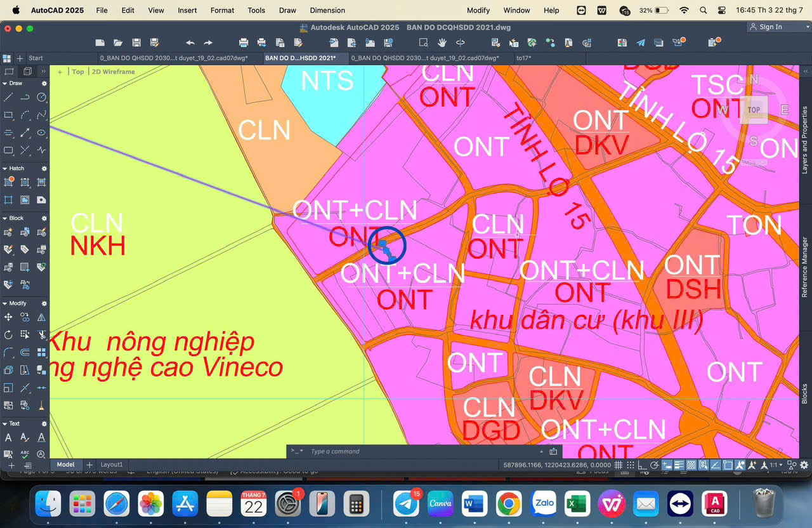Screen dimensions: 812x528
Task: Switch to the Layout1 tab
Action: pyautogui.click(x=112, y=465)
